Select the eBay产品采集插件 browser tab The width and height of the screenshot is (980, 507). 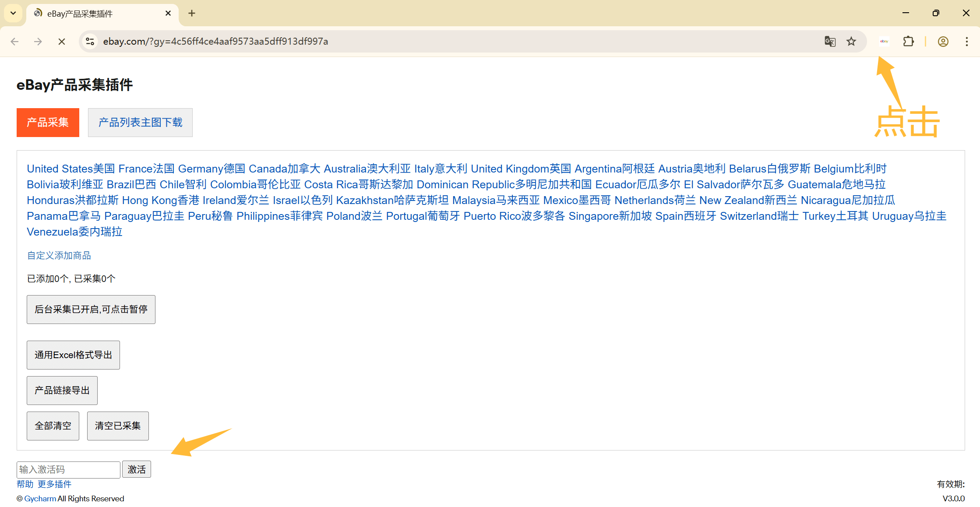click(x=102, y=14)
